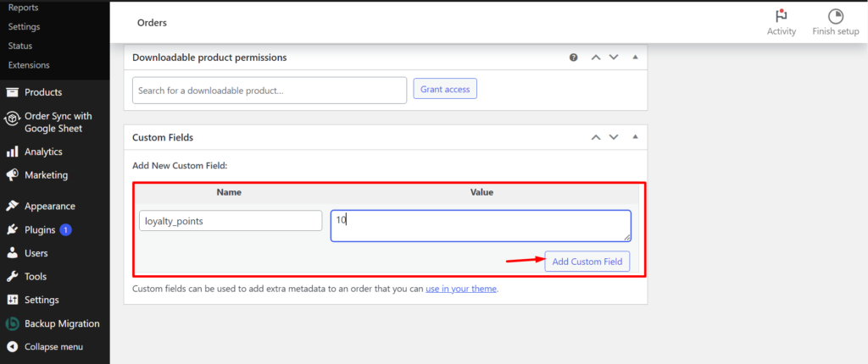Screen dimensions: 868x364
Task: Click the Backup Migration plugin icon
Action: point(12,323)
